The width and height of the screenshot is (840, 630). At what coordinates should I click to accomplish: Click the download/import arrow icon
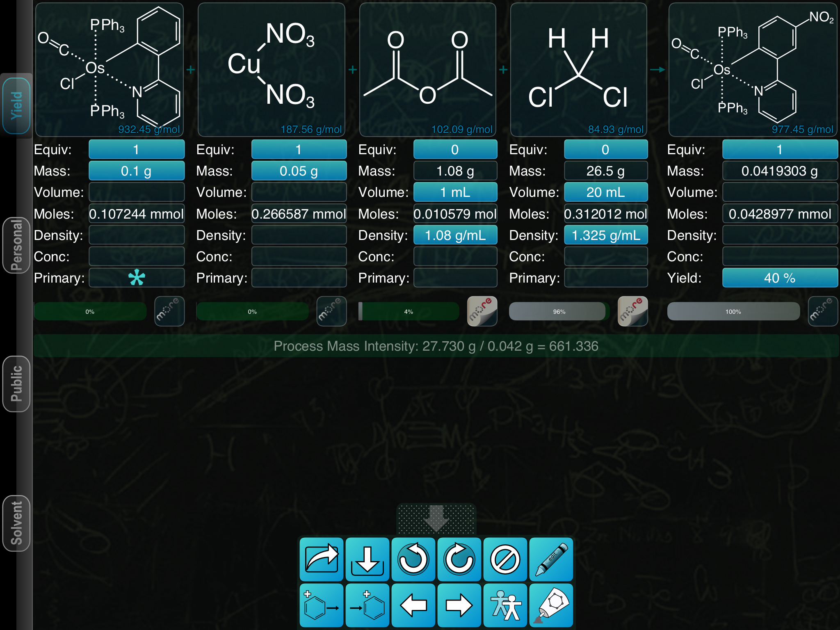[x=367, y=559]
